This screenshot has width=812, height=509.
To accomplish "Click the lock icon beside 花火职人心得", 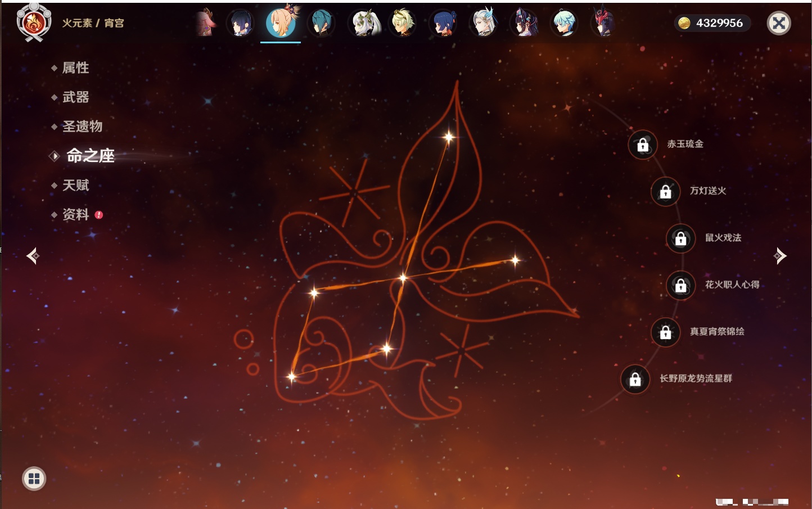I will [x=681, y=286].
